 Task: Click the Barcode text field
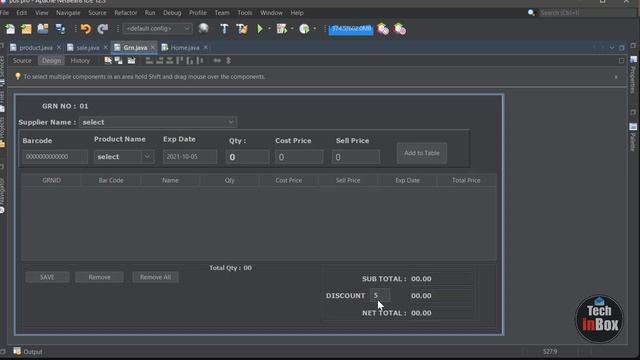tap(55, 157)
